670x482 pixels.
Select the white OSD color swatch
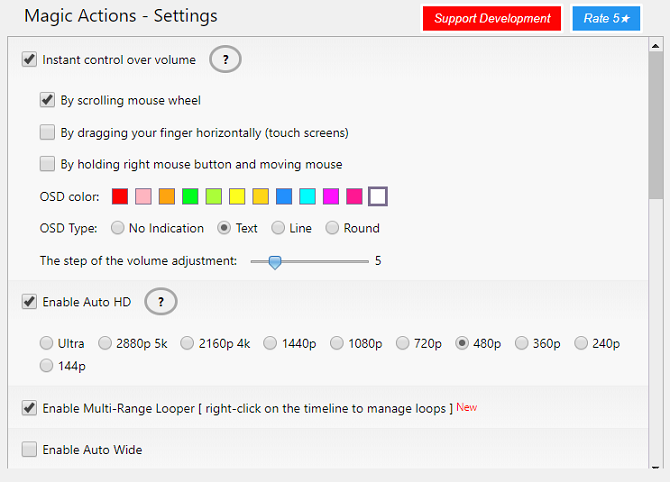(x=378, y=196)
